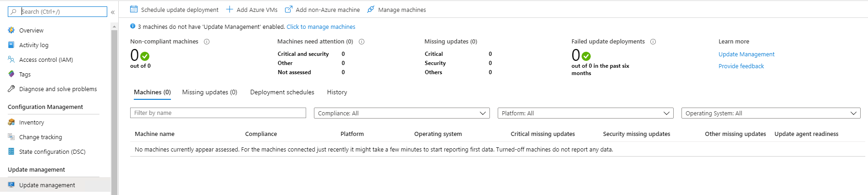Click the Add Azure VMs plus icon
The image size is (868, 195).
click(230, 9)
